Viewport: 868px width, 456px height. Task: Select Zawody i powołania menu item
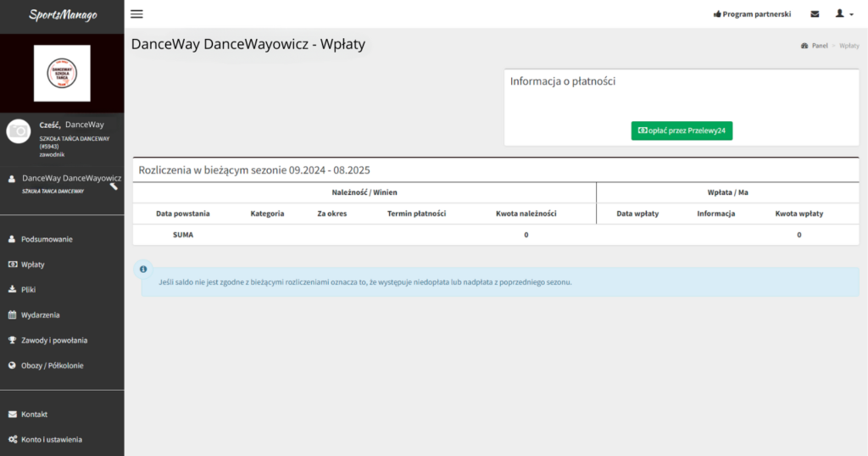(x=53, y=341)
